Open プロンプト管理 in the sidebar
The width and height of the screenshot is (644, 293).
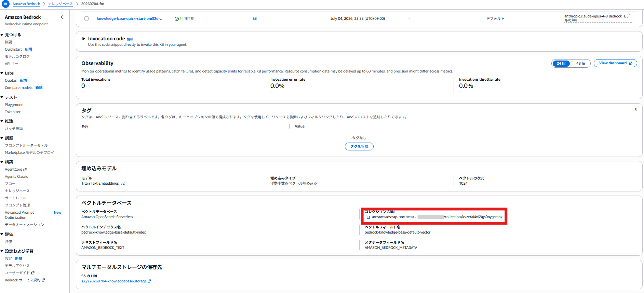17,205
